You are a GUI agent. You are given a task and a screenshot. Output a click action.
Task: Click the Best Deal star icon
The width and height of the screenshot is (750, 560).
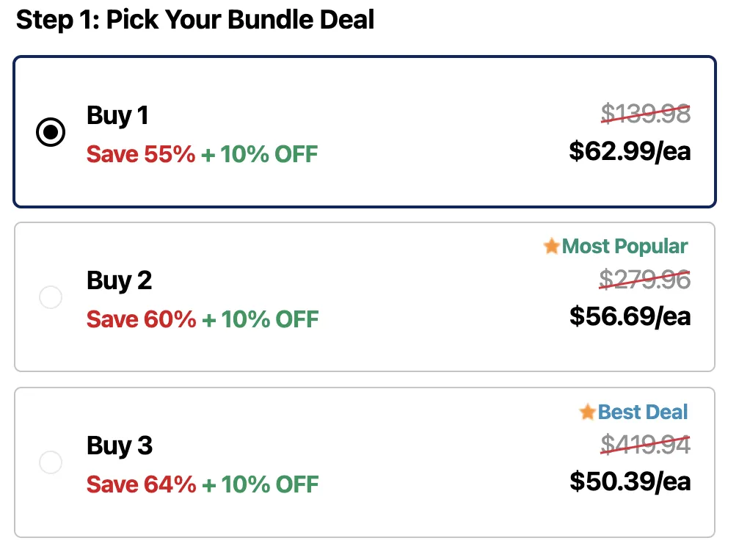coord(587,412)
